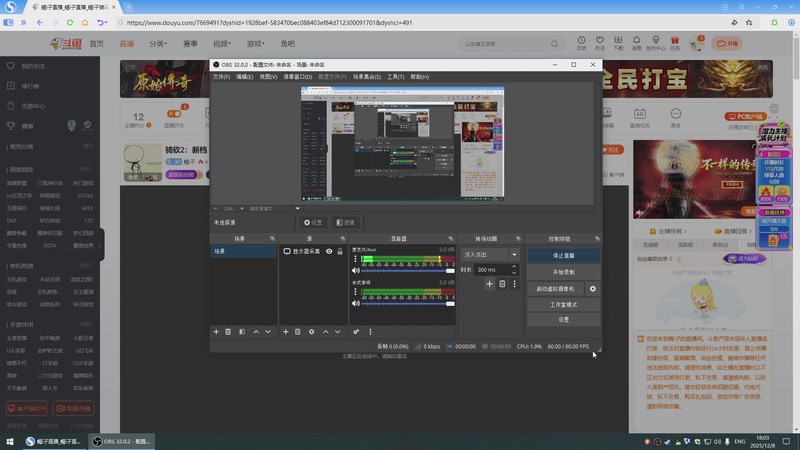This screenshot has width=800, height=450.
Task: Mute the desktop audio speaker toggle
Action: tap(355, 302)
